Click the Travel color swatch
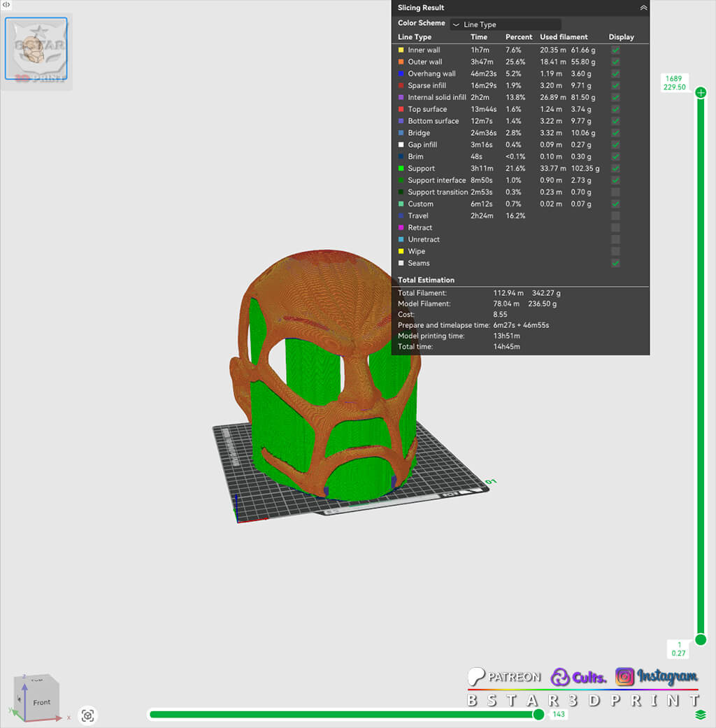Image resolution: width=716 pixels, height=728 pixels. point(401,216)
